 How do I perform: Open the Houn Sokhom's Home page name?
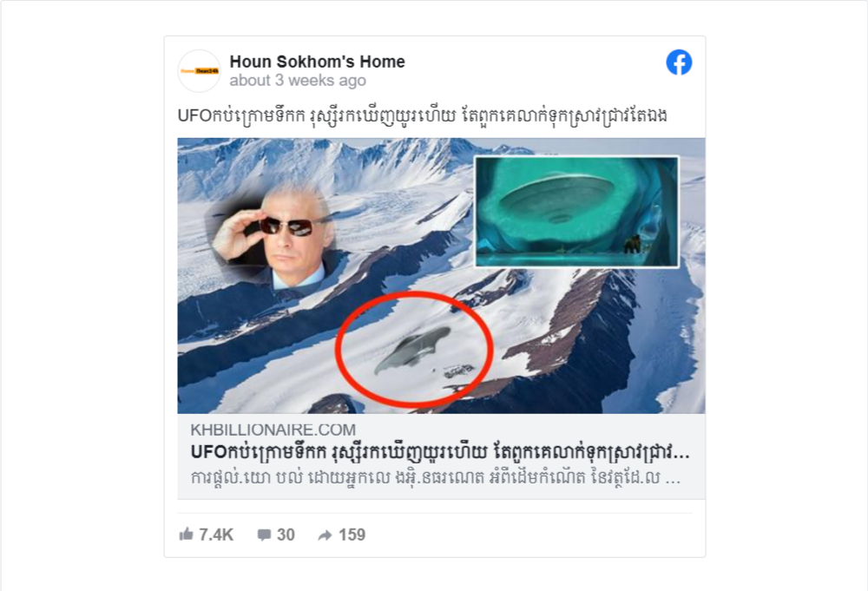[317, 62]
